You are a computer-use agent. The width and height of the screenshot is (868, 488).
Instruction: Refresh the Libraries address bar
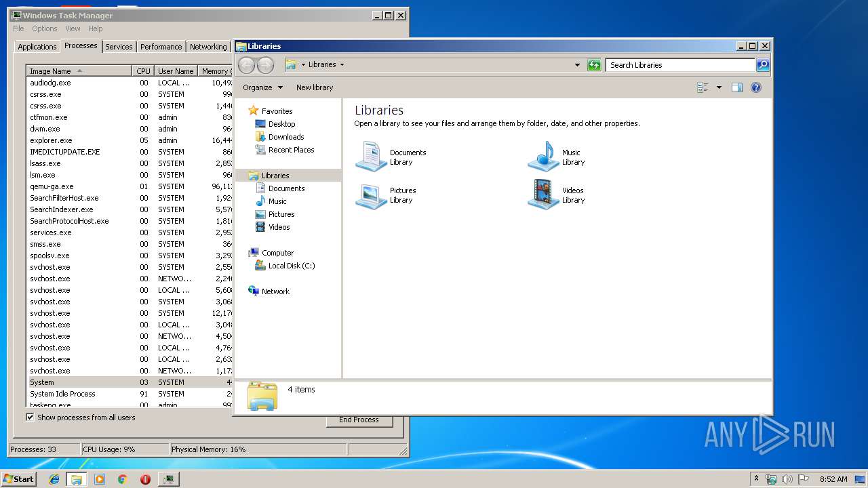click(594, 65)
